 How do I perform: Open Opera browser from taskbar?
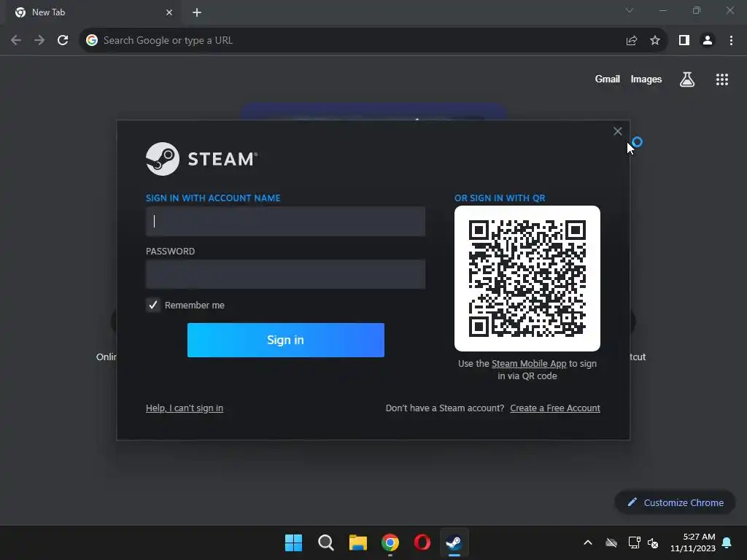coord(422,542)
